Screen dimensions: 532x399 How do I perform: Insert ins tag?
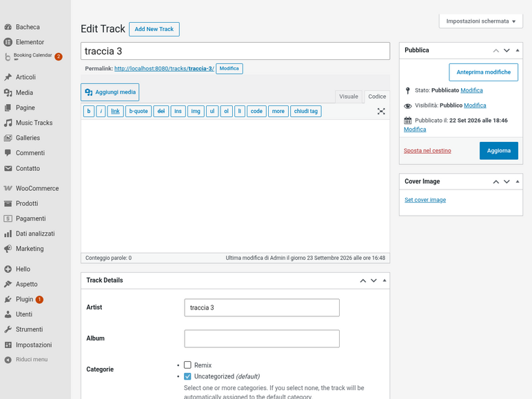pos(178,111)
